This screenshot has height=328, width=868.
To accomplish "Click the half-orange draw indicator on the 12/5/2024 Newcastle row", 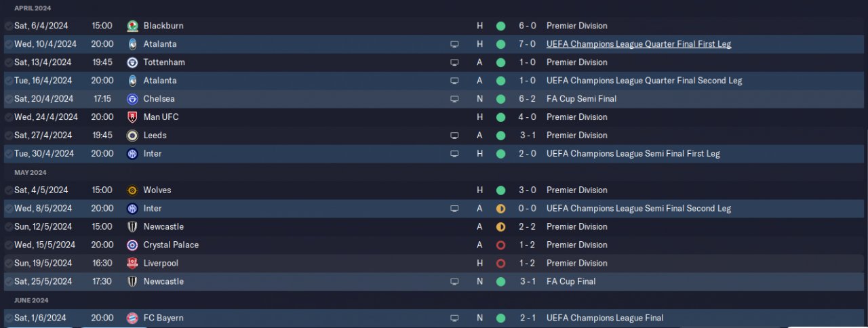I will [500, 227].
